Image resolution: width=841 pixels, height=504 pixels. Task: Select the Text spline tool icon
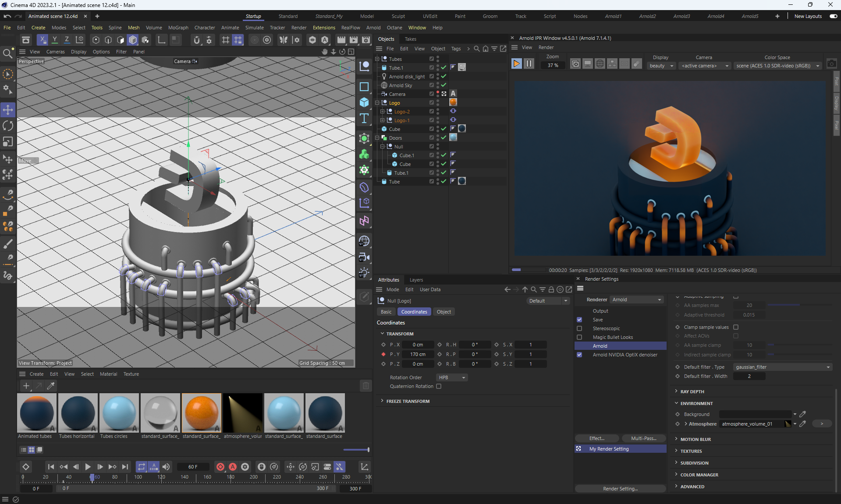pyautogui.click(x=364, y=119)
